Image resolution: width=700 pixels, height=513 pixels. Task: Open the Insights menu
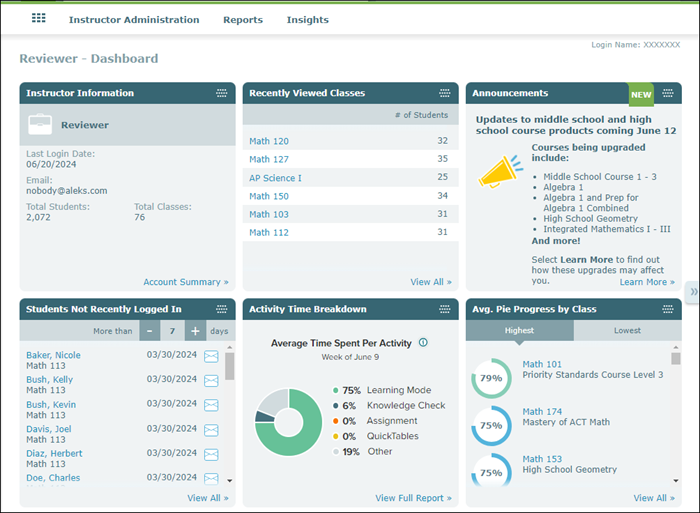[307, 20]
